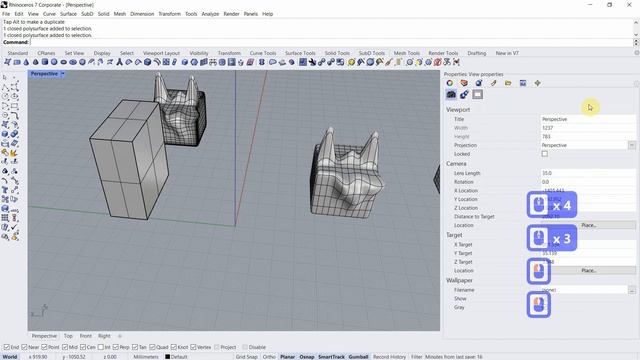
Task: Open the Layers panel icon in Properties
Action: (464, 83)
